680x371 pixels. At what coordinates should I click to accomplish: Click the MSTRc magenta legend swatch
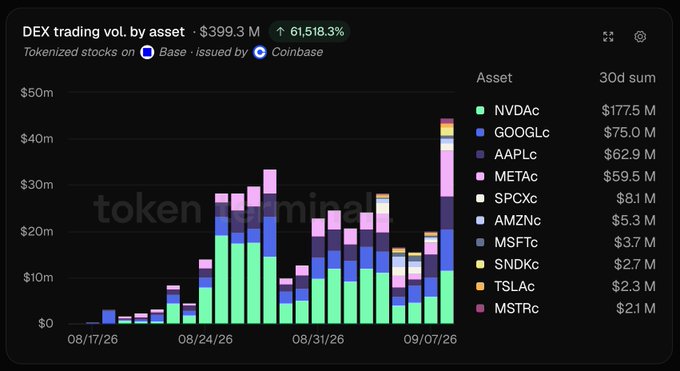[x=480, y=309]
